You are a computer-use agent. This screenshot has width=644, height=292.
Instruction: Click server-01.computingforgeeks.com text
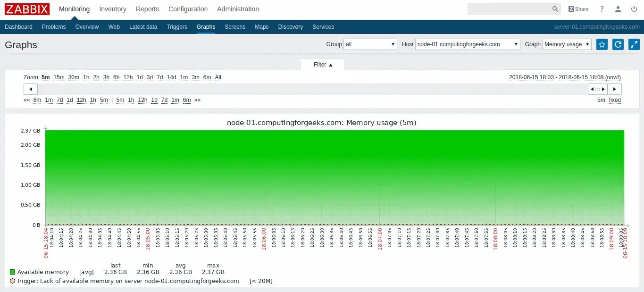tap(596, 27)
